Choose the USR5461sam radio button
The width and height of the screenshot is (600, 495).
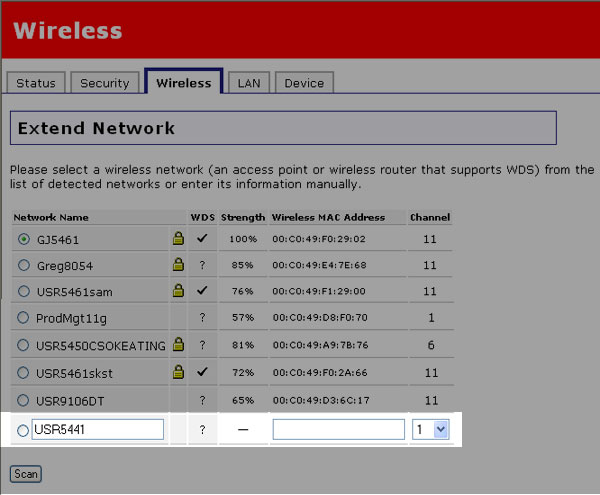tap(24, 291)
